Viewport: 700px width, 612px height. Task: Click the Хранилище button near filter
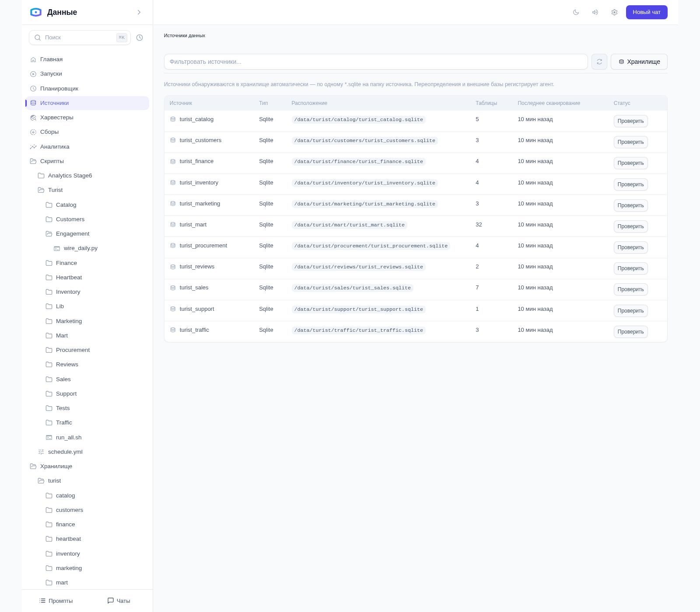639,62
